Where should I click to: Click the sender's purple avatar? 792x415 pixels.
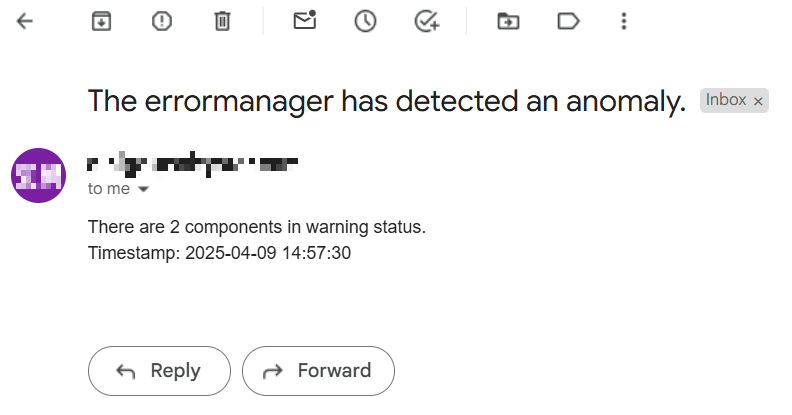pyautogui.click(x=38, y=175)
